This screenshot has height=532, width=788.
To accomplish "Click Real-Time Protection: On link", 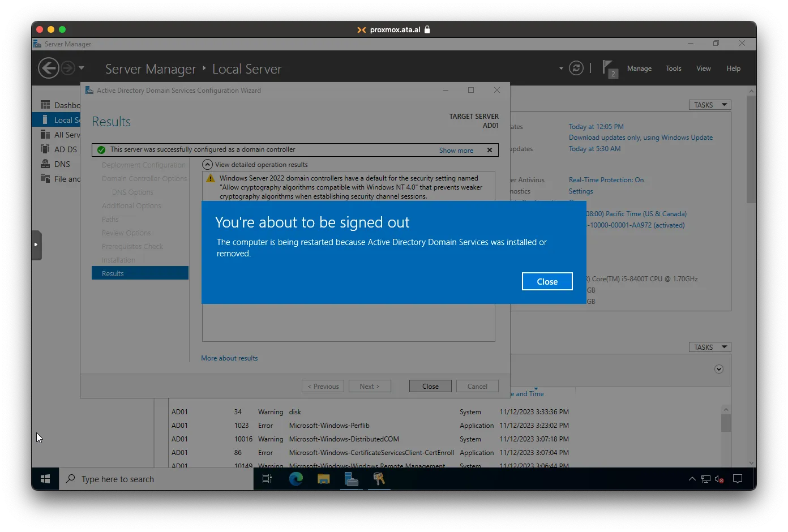I will (x=606, y=180).
